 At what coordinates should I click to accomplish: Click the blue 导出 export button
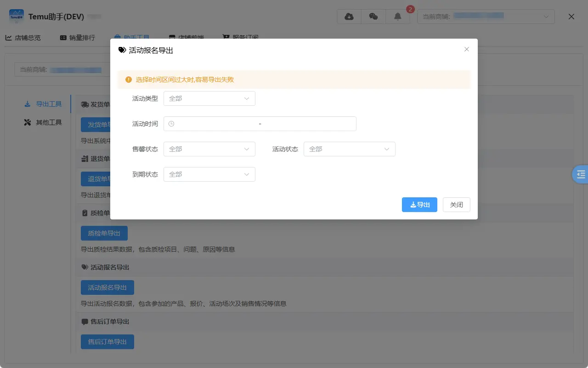[419, 205]
